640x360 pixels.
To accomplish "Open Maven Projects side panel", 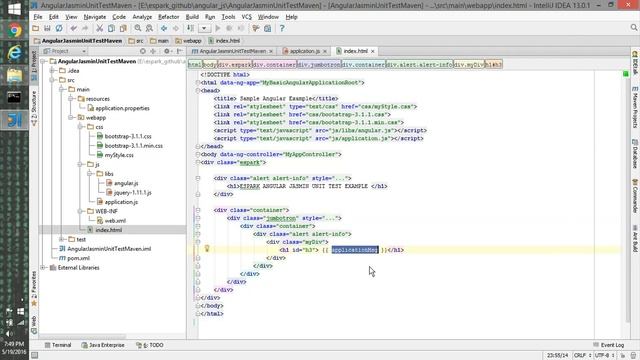I will [x=635, y=107].
